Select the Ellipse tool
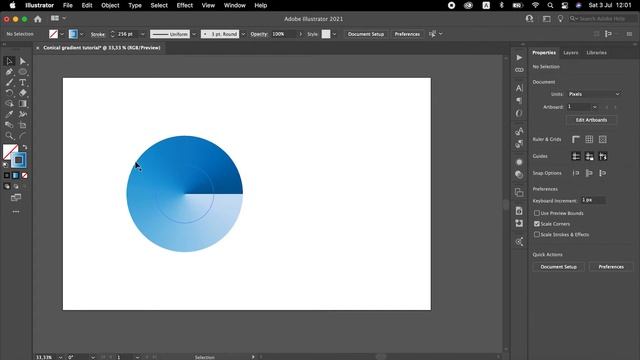The height and width of the screenshot is (360, 640). point(23,72)
